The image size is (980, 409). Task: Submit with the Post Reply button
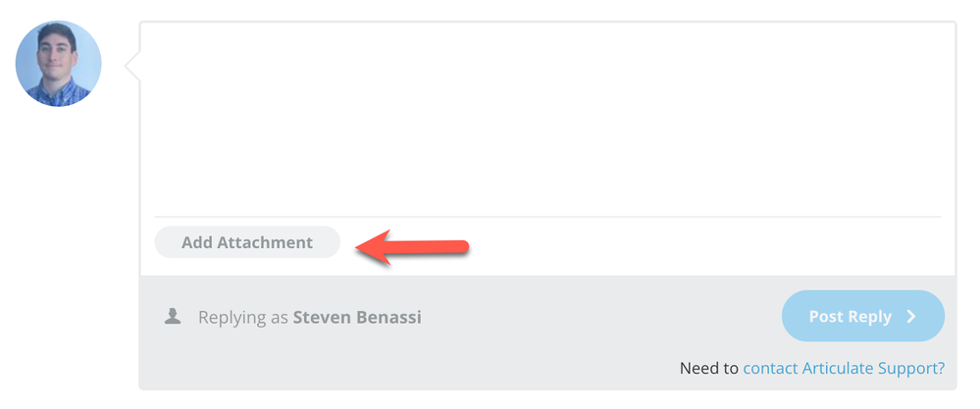(x=862, y=317)
